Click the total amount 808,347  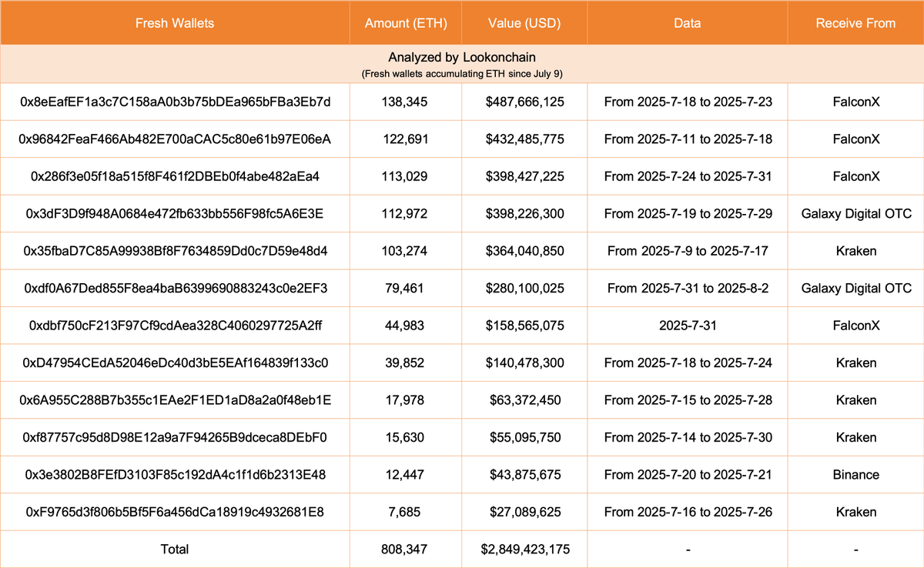point(405,549)
